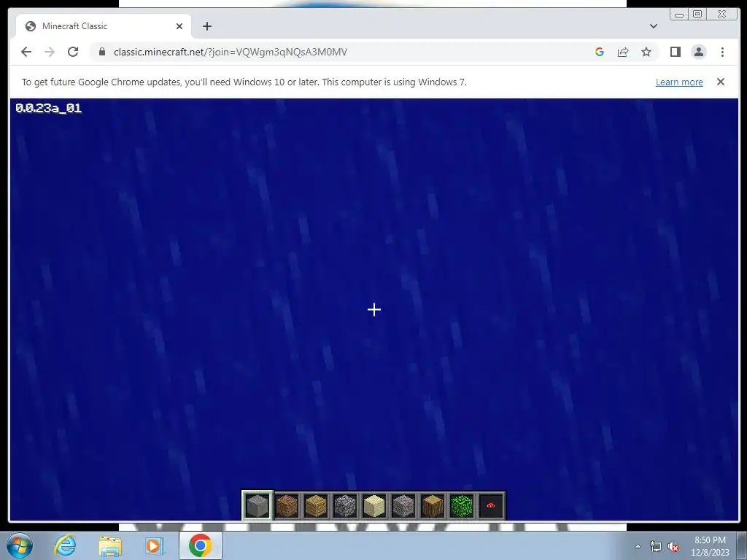The image size is (747, 560).
Task: Select the sand block in hotbar
Action: coord(374,506)
